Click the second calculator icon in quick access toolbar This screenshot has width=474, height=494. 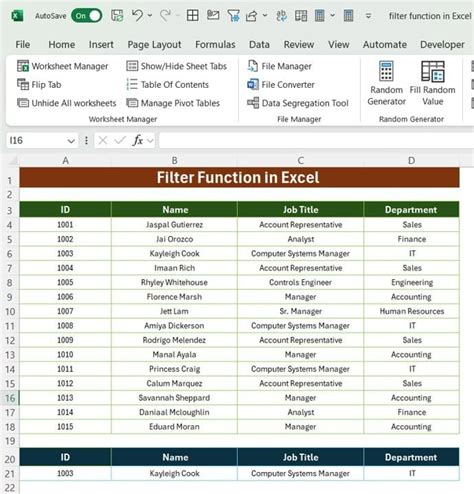(x=348, y=16)
